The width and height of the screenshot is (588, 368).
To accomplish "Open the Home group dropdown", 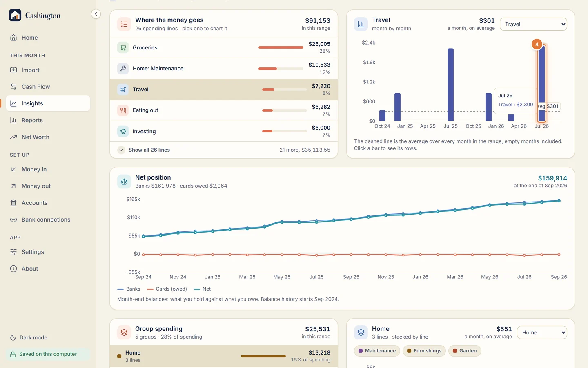I will (x=542, y=332).
